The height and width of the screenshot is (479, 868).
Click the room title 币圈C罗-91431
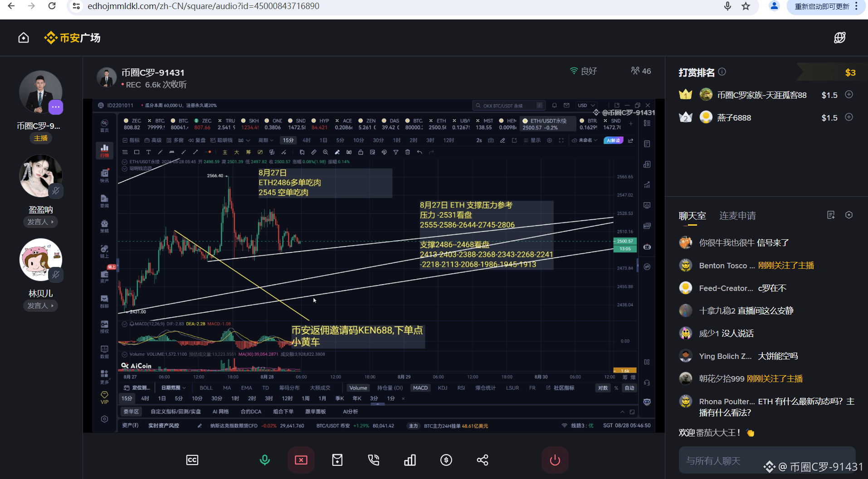[x=153, y=73]
